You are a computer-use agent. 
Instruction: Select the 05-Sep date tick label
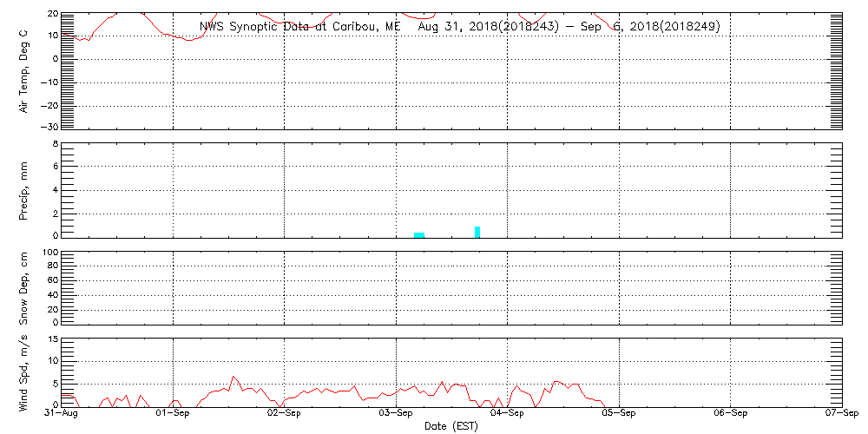[618, 415]
